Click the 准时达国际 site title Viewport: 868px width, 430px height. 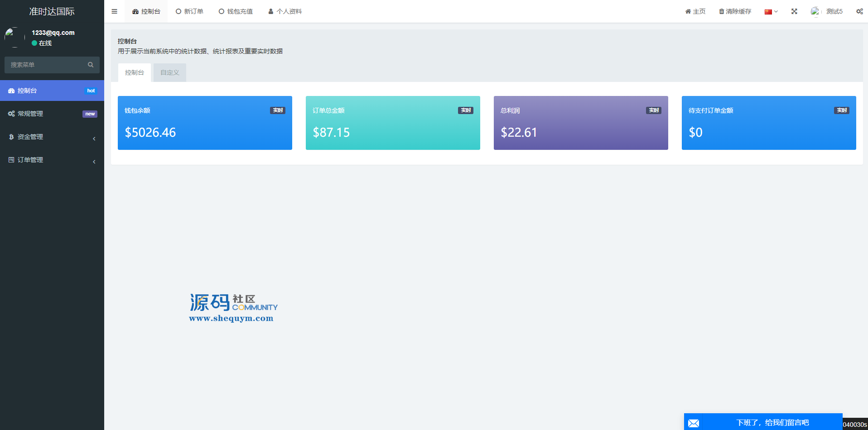52,11
